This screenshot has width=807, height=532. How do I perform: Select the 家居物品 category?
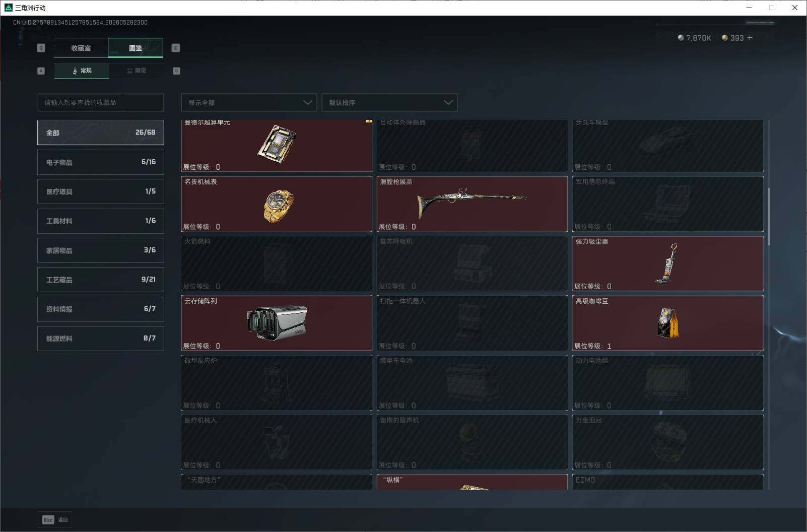(x=101, y=250)
